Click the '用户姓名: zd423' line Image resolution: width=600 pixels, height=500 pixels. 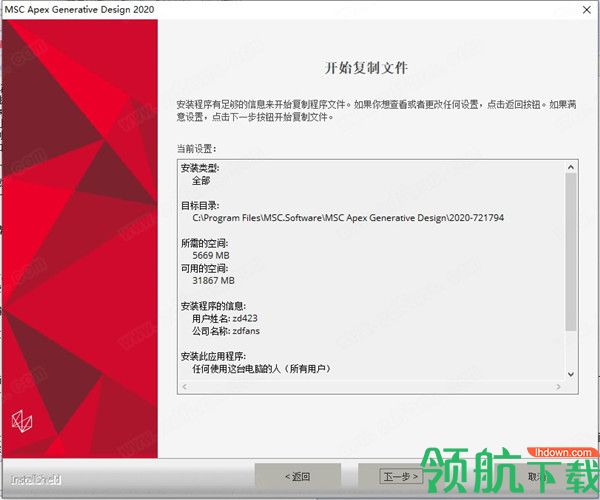point(225,318)
